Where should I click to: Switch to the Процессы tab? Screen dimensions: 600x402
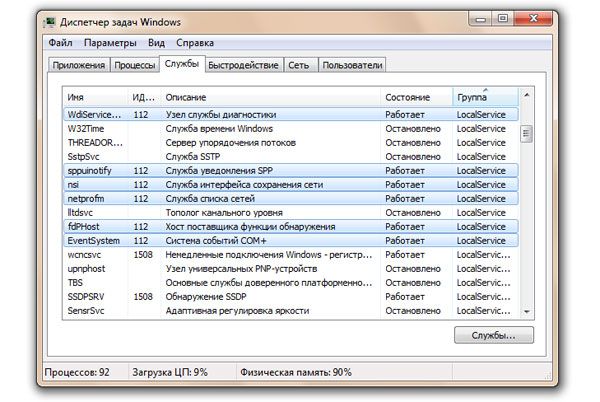tap(135, 65)
